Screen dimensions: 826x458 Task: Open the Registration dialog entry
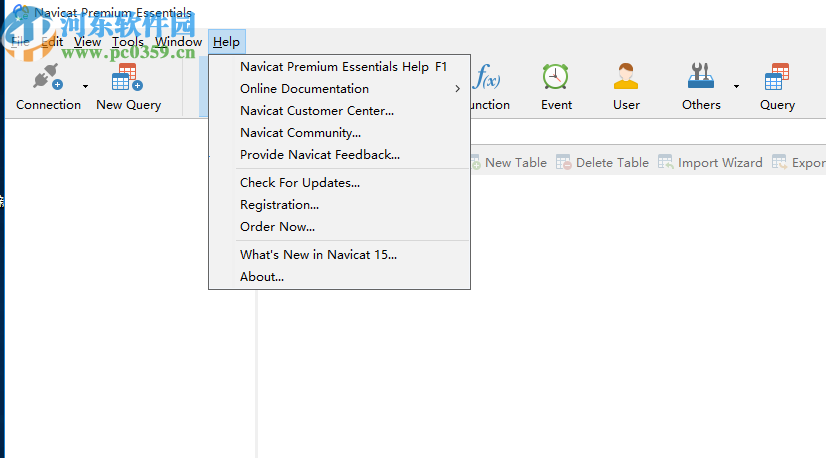339,205
